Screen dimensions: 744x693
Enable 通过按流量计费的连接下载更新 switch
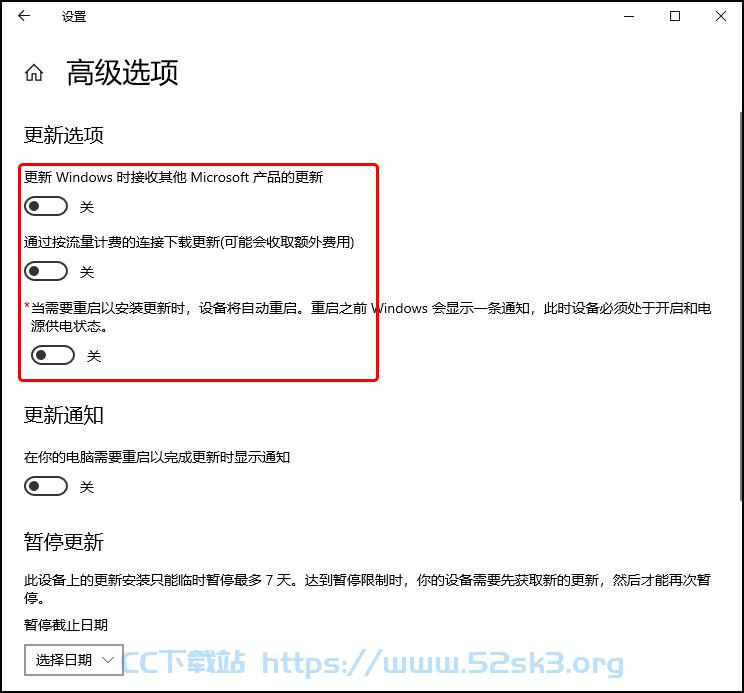coord(46,271)
